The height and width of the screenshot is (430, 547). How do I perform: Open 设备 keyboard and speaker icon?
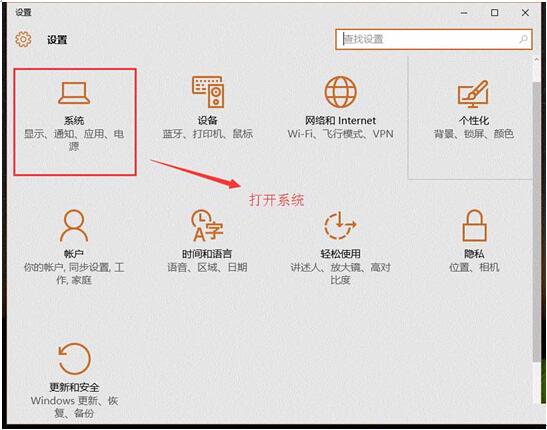click(208, 92)
